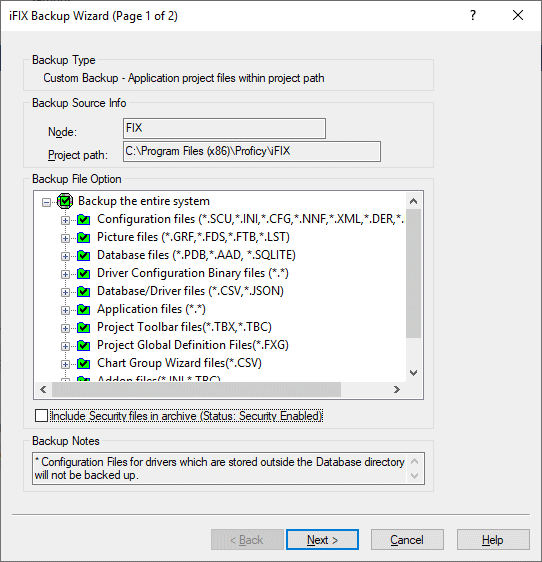The width and height of the screenshot is (542, 562).
Task: Select Database files (*.PDB,*.AAD, *.SQLITE) row
Action: [x=196, y=255]
